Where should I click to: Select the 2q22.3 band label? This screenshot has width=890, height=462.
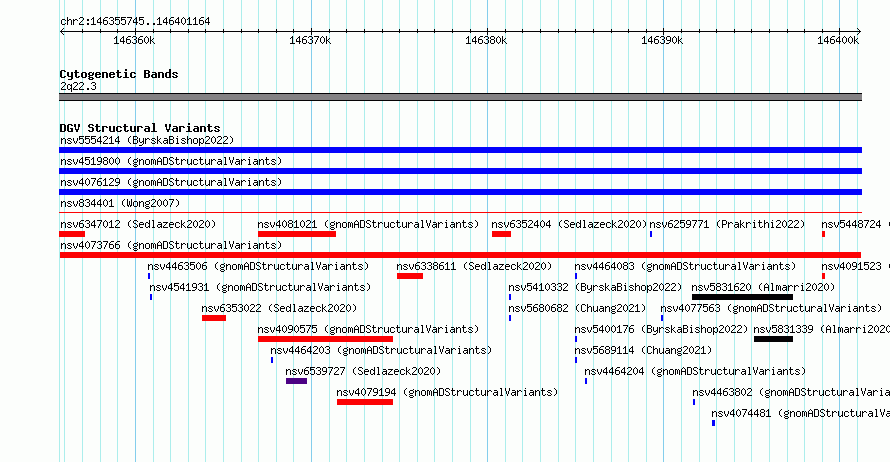tap(78, 86)
